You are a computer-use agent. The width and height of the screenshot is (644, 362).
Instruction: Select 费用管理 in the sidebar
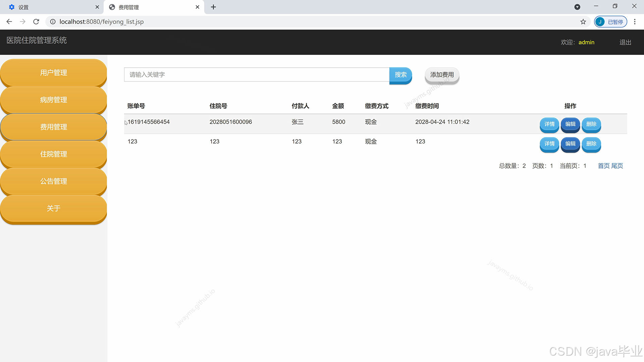coord(53,127)
